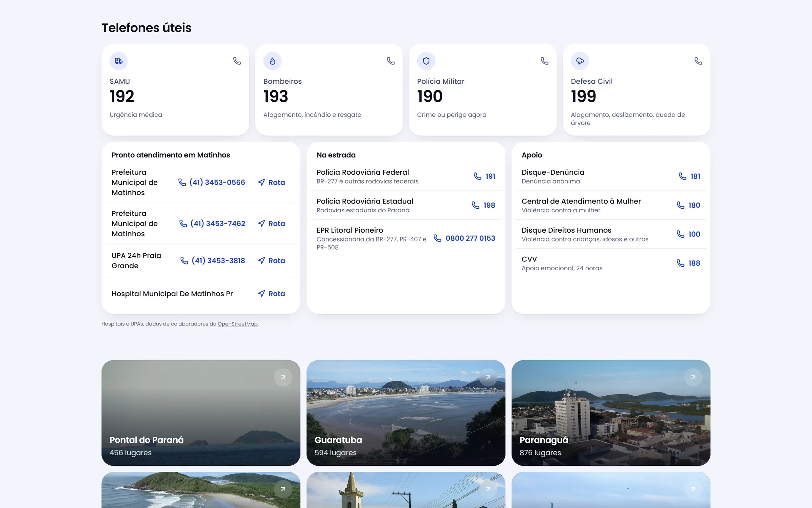This screenshot has width=812, height=508.
Task: Call Disque-Denúncia 181
Action: coord(690,176)
